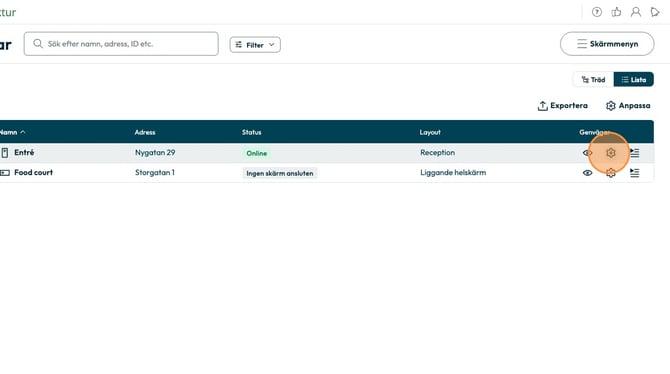670x374 pixels.
Task: Click the thumbs up feedback icon
Action: click(616, 12)
